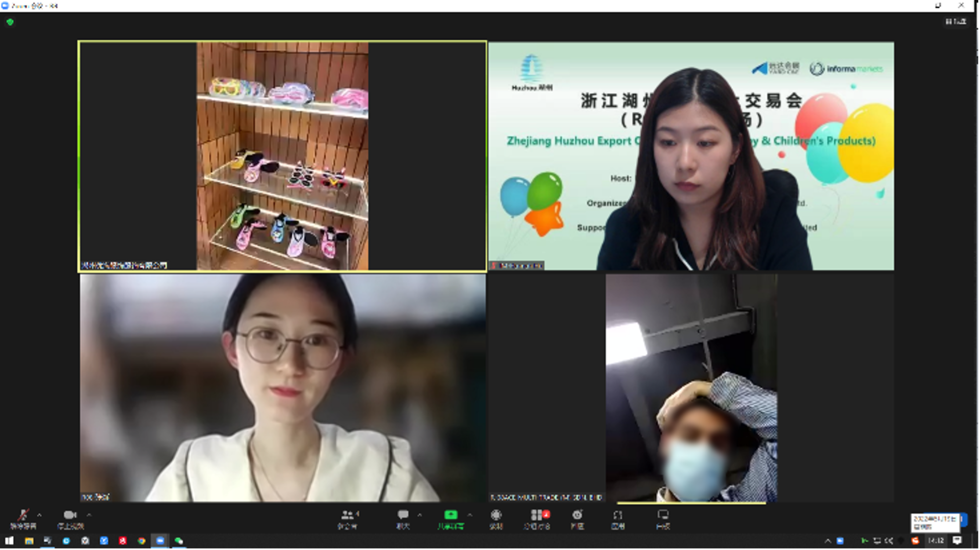980x550 pixels.
Task: Open the red app icon on taskbar
Action: [x=123, y=540]
